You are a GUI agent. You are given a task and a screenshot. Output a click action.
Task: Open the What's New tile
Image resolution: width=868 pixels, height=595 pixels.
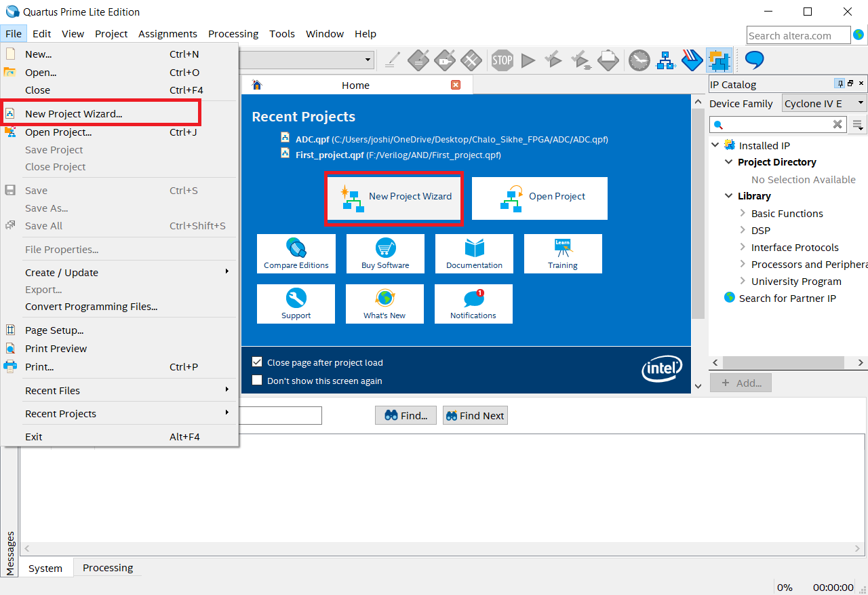point(384,304)
